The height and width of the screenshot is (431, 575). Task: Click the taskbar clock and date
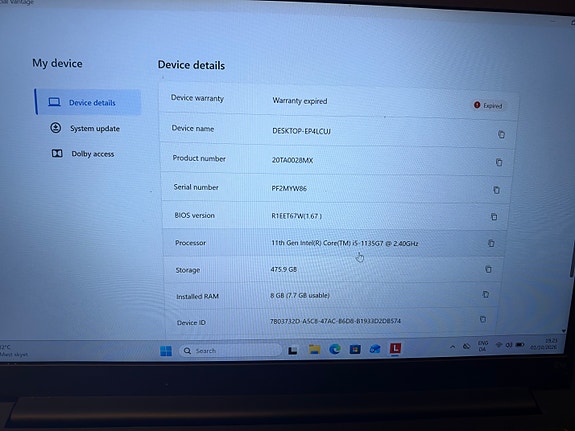(544, 344)
